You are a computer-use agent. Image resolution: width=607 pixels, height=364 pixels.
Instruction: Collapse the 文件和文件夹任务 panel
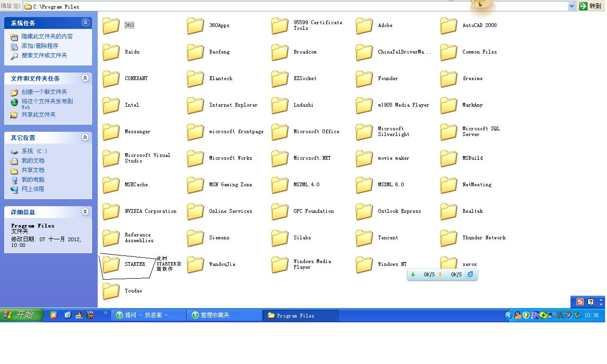pyautogui.click(x=85, y=78)
